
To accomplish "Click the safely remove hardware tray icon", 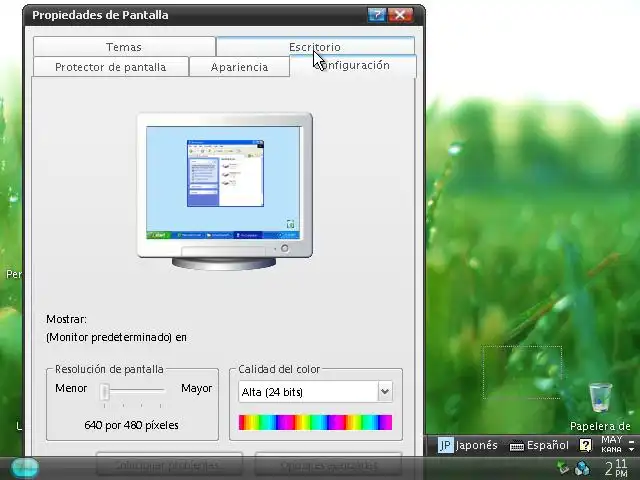I will tap(563, 468).
